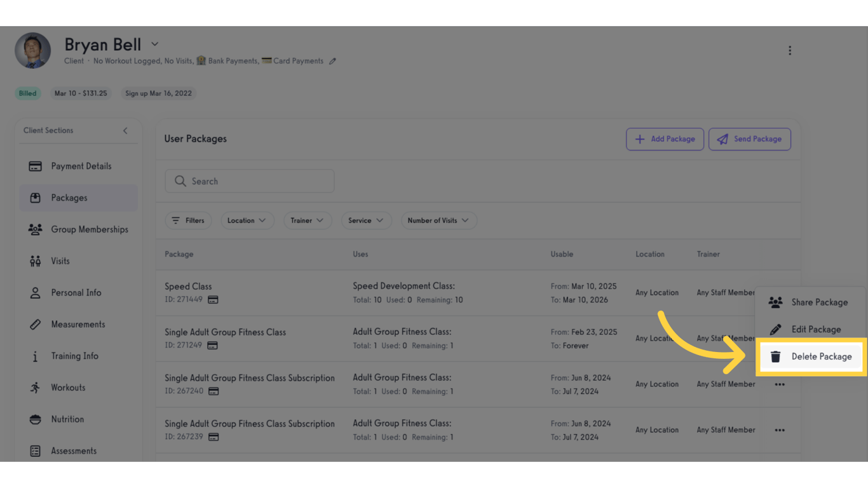Click the pencil edit icon after Card Payments

point(332,61)
